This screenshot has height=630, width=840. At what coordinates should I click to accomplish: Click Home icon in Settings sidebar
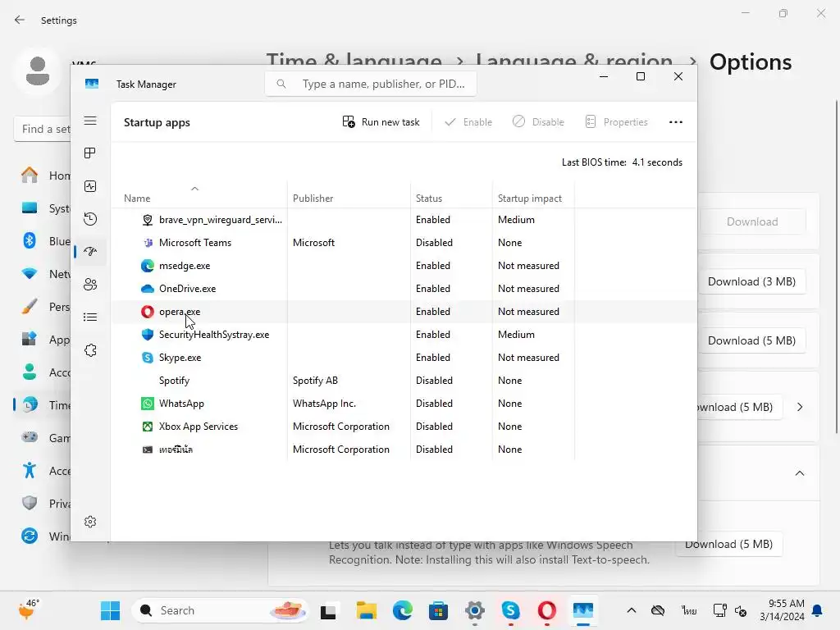(x=30, y=176)
